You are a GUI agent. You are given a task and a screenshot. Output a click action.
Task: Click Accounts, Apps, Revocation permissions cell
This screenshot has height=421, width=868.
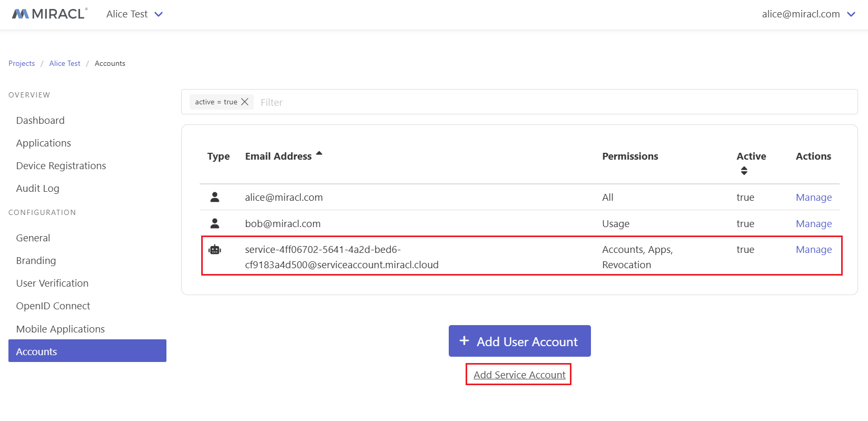(x=637, y=257)
